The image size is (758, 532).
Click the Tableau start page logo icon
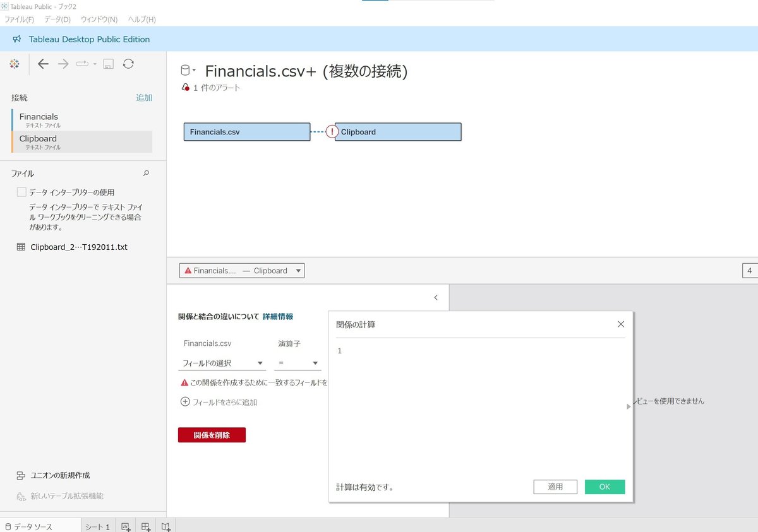pos(15,64)
